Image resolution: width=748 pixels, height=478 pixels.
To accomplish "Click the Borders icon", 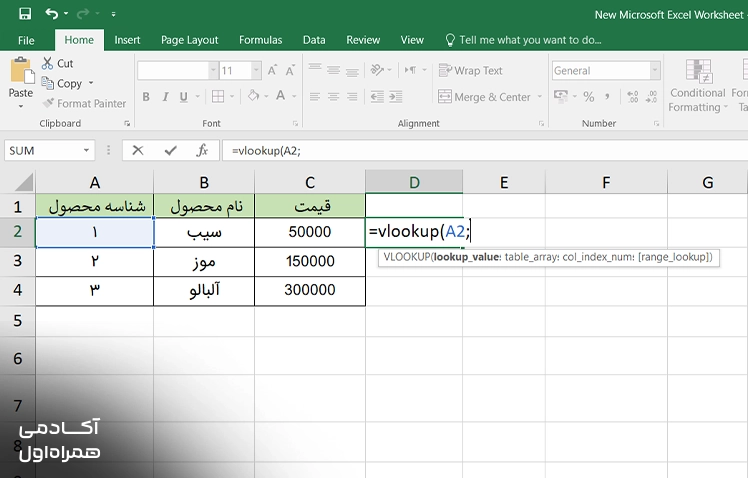I will pyautogui.click(x=218, y=97).
